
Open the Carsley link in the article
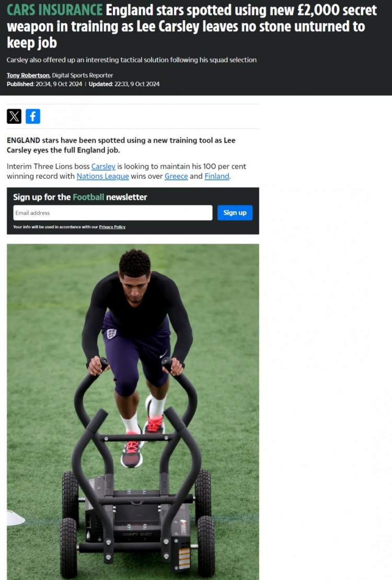103,167
